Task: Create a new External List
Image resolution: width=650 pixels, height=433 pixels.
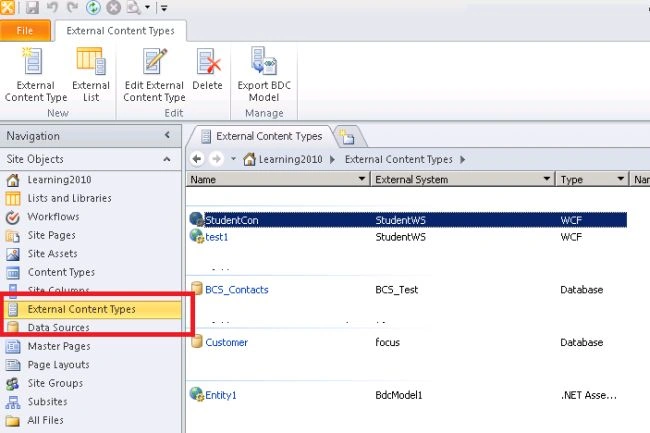Action: [91, 75]
